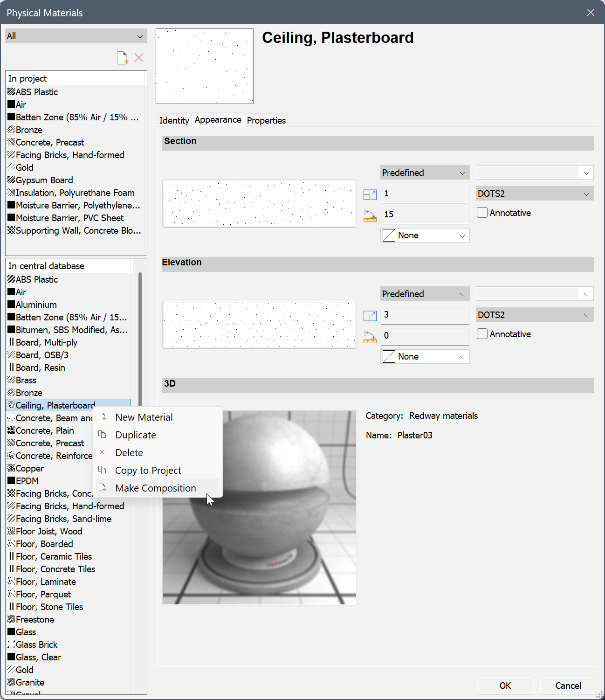
Task: Click the Elevation hatch scale icon
Action: click(370, 315)
